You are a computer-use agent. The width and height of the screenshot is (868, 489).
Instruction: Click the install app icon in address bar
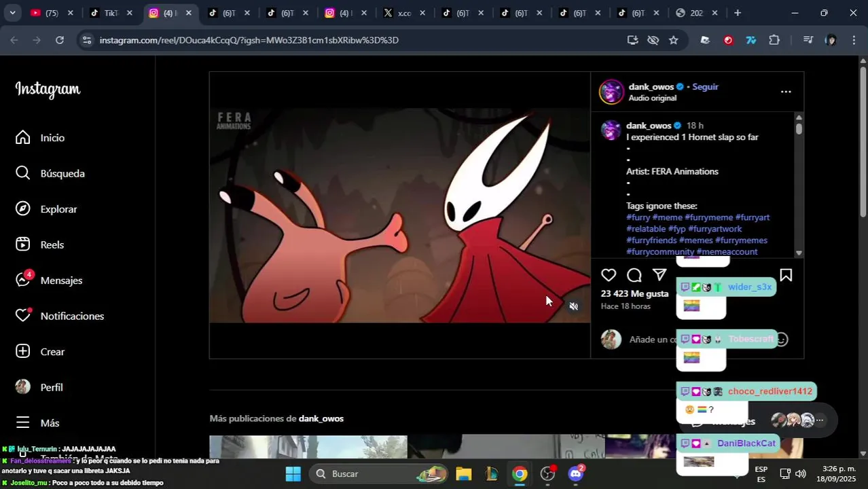tap(632, 40)
